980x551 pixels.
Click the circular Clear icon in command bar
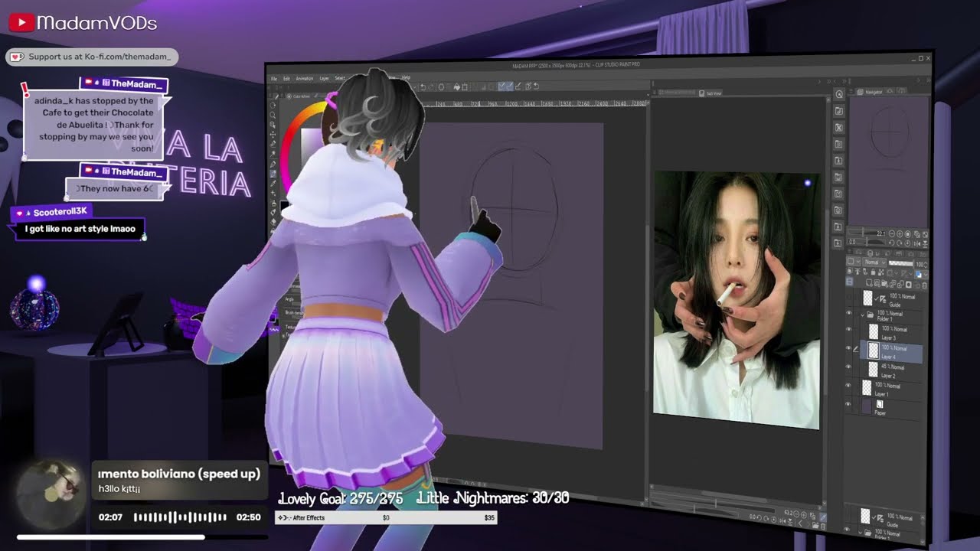click(441, 87)
